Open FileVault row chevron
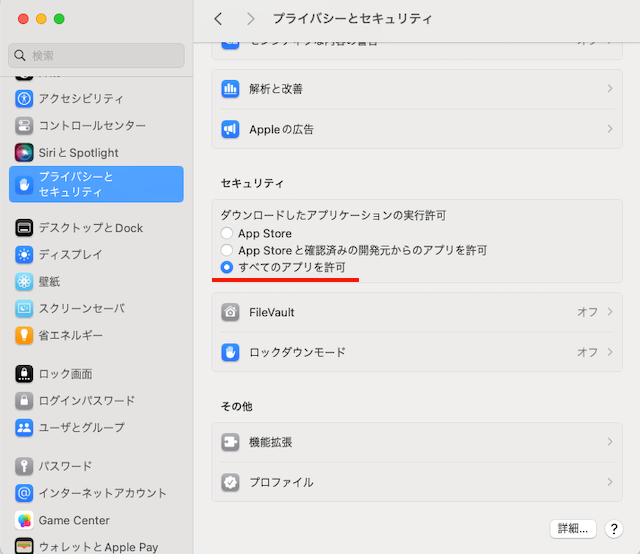The width and height of the screenshot is (640, 554). (x=610, y=312)
